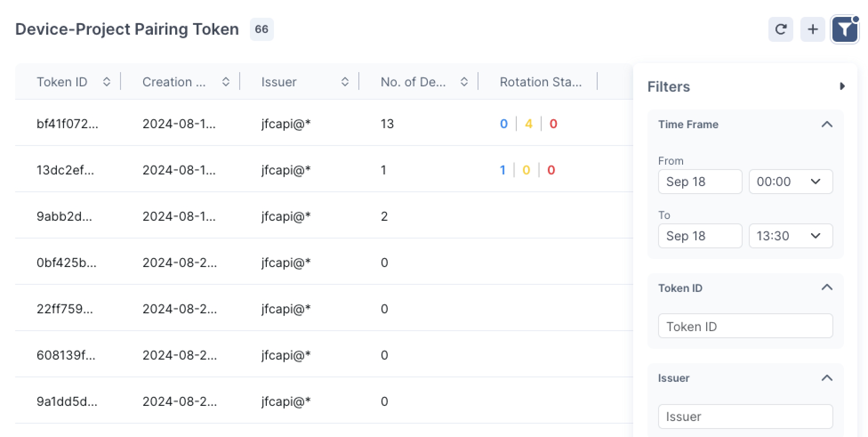Screen dimensions: 868x437
Task: Click the refresh icon button
Action: click(780, 29)
